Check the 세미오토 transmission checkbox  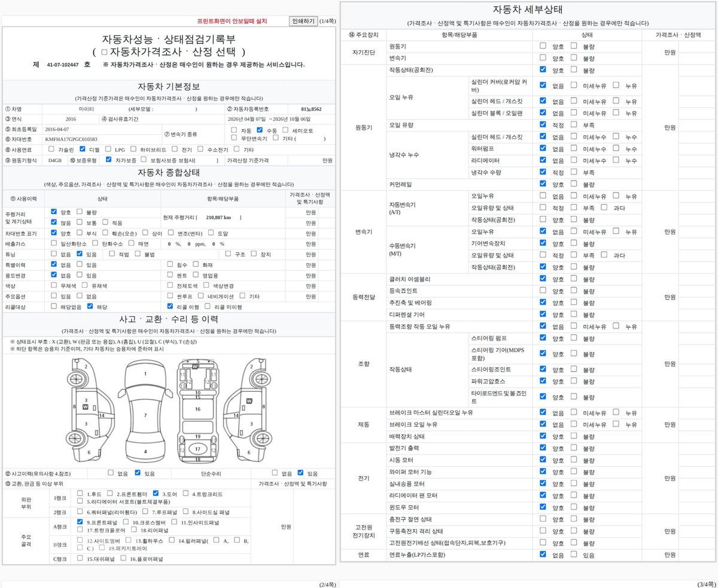coord(287,130)
